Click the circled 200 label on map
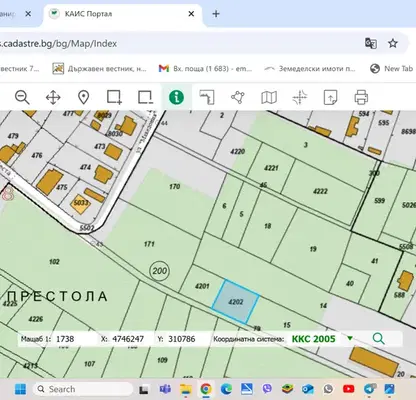The width and height of the screenshot is (416, 400). click(x=160, y=271)
